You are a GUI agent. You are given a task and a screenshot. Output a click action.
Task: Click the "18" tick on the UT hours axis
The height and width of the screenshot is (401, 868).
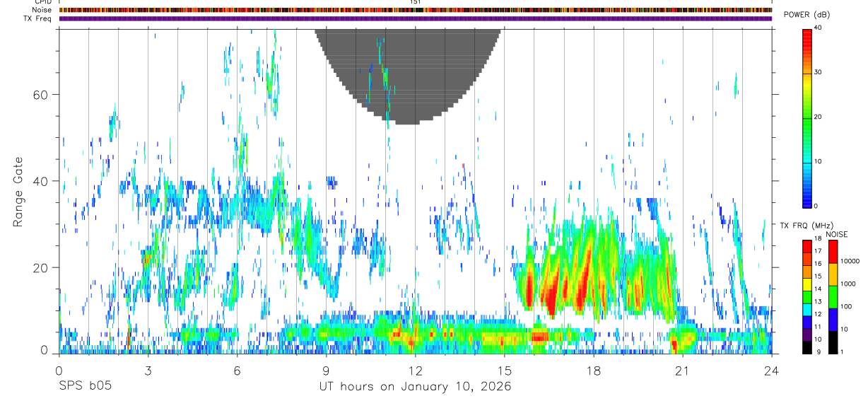click(594, 371)
